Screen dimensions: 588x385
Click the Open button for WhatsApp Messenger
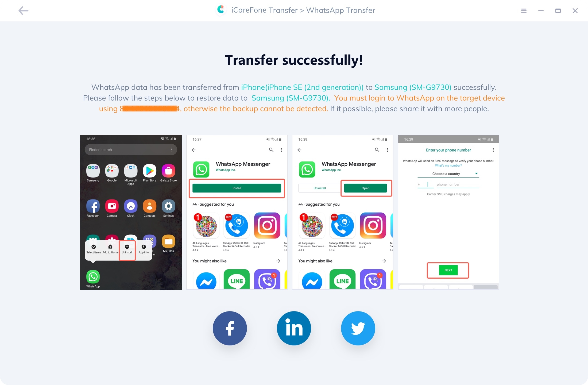point(366,188)
